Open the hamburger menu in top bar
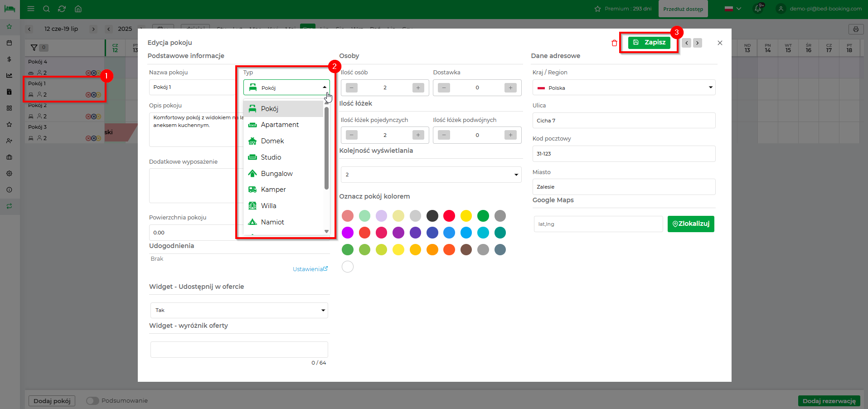 coord(31,9)
